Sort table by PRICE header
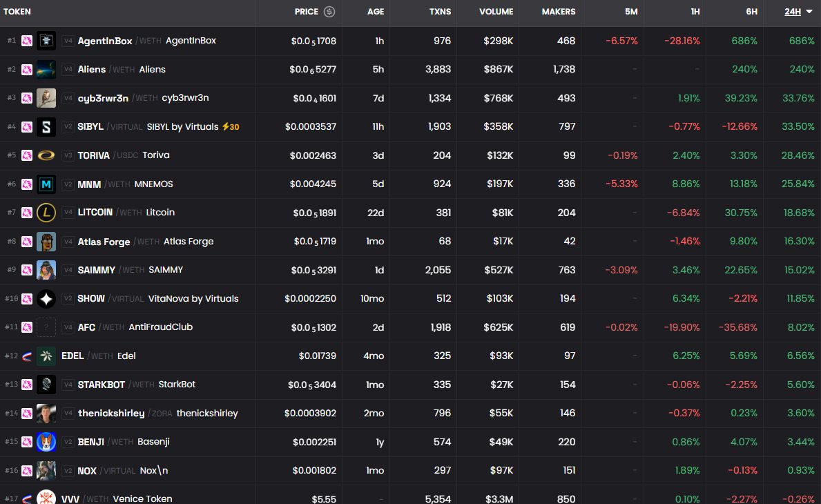Screen dimensions: 821x504 (307, 12)
